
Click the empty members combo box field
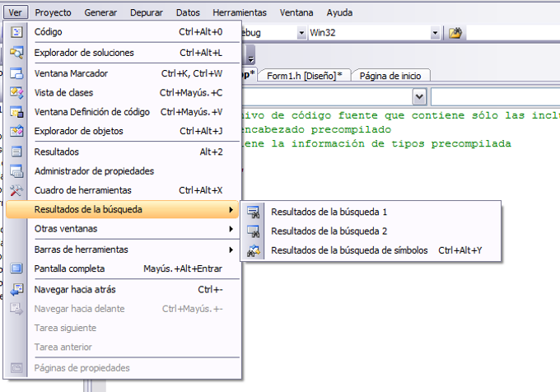(x=496, y=96)
